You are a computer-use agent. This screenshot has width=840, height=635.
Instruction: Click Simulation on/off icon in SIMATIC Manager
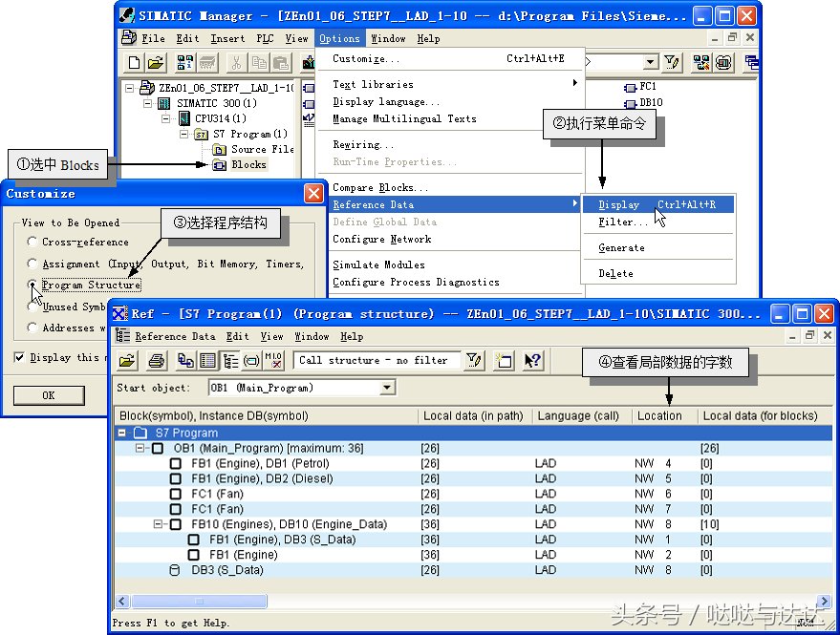(x=723, y=63)
